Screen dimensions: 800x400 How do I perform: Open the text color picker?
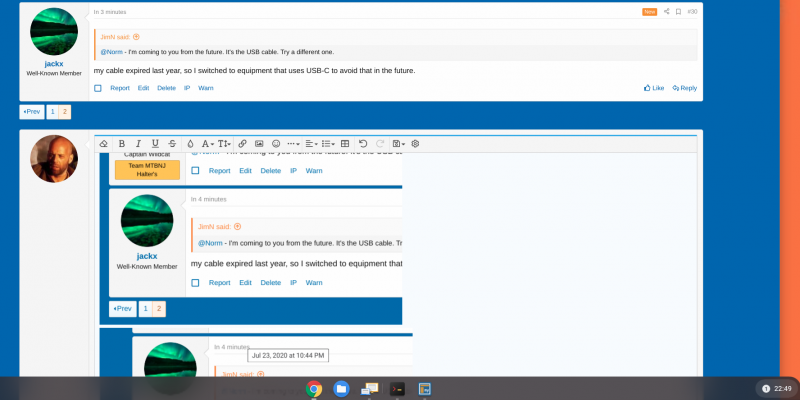pyautogui.click(x=191, y=144)
